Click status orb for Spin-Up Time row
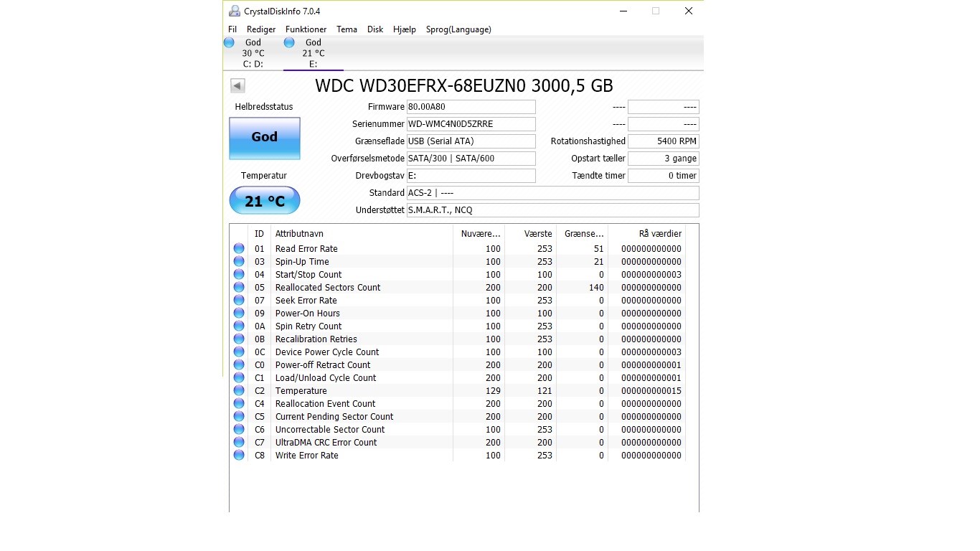Viewport: 980px width, 551px height. [x=239, y=261]
